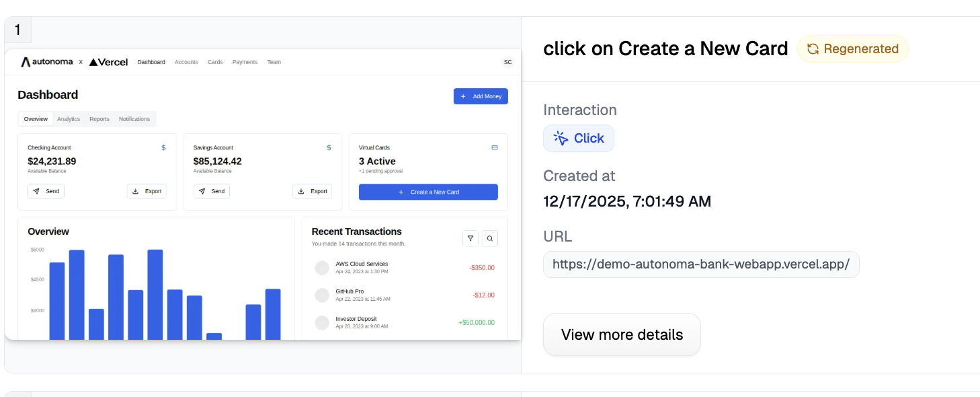The image size is (980, 397).
Task: Click the search icon in Recent Transactions
Action: click(x=489, y=238)
